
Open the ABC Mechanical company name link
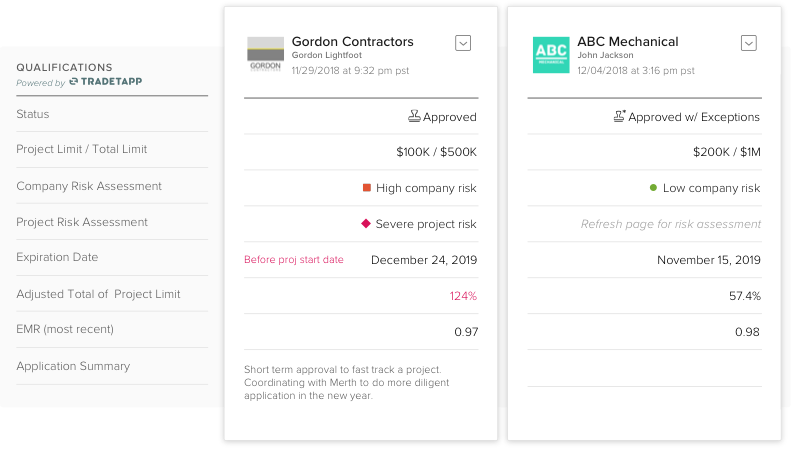coord(627,42)
